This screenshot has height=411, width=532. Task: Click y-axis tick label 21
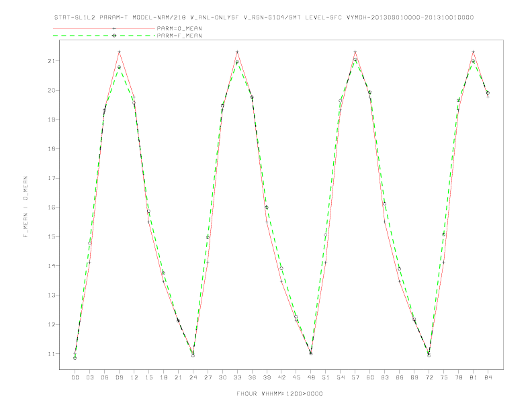pos(52,61)
